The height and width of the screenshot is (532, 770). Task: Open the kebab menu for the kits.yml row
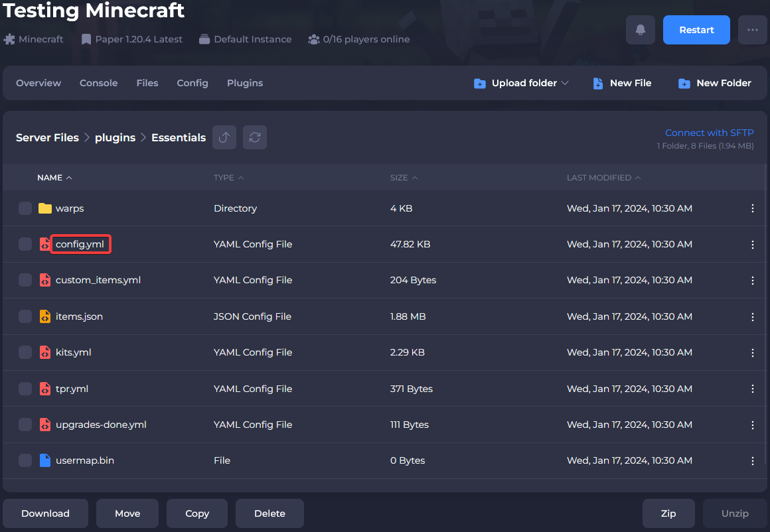pyautogui.click(x=752, y=352)
